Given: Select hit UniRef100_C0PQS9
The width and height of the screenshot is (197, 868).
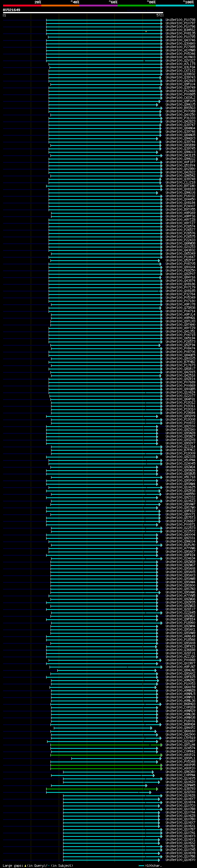Looking at the screenshot, I should (180, 707).
